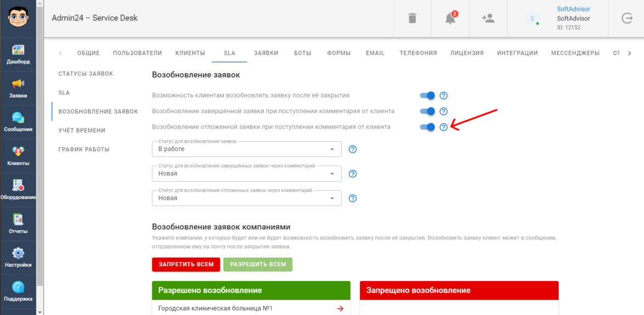Open postponed tickets via comment status dropdown
Screen dimensions: 644x315
click(247, 198)
